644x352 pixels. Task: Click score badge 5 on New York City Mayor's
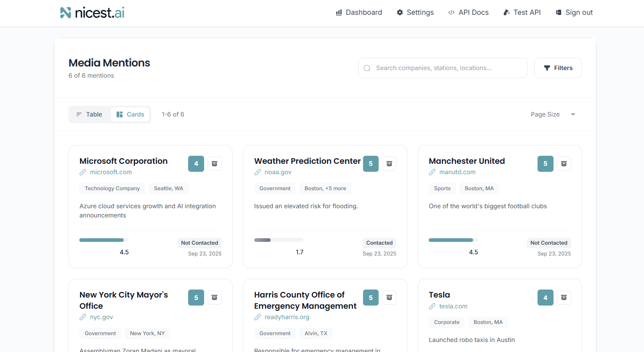click(196, 298)
